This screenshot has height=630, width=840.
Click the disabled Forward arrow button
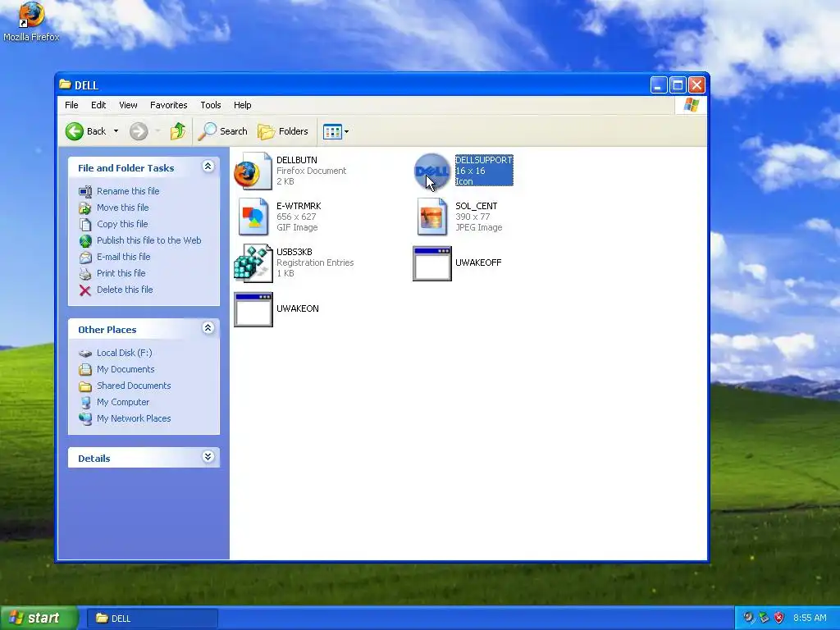[x=139, y=131]
